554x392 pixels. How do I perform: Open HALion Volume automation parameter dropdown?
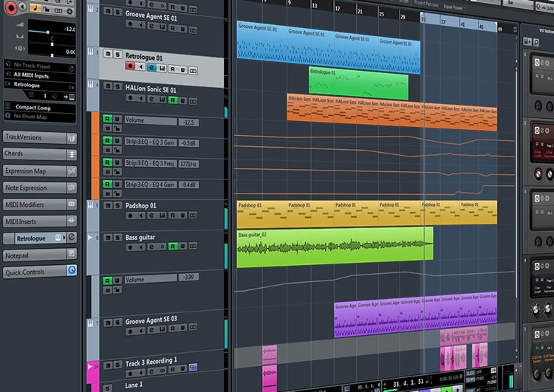(151, 120)
